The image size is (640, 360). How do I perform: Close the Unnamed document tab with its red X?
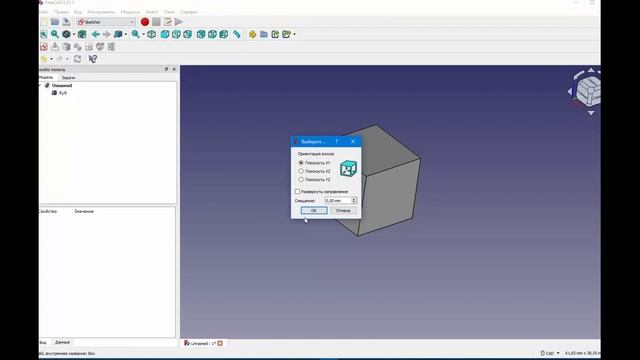click(220, 343)
